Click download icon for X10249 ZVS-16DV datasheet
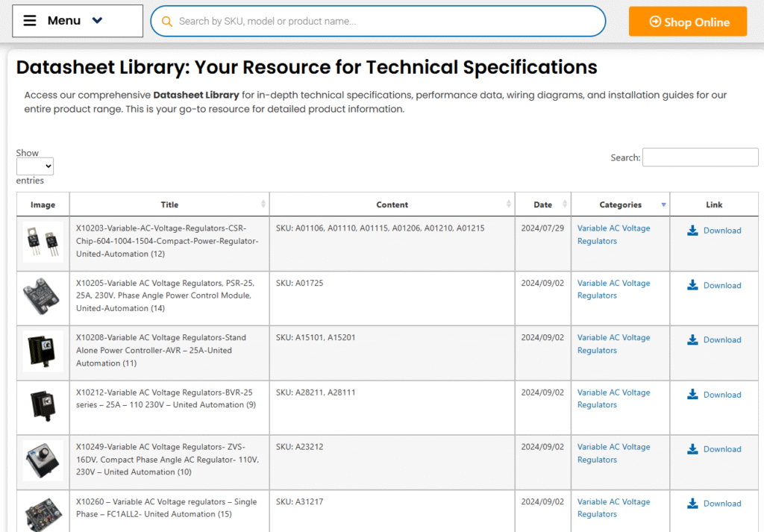 692,449
